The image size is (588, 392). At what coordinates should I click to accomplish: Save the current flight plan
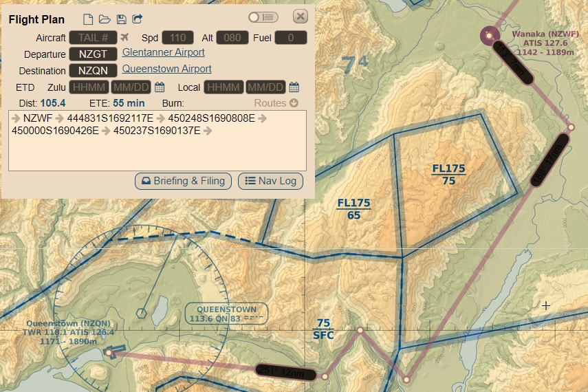122,19
